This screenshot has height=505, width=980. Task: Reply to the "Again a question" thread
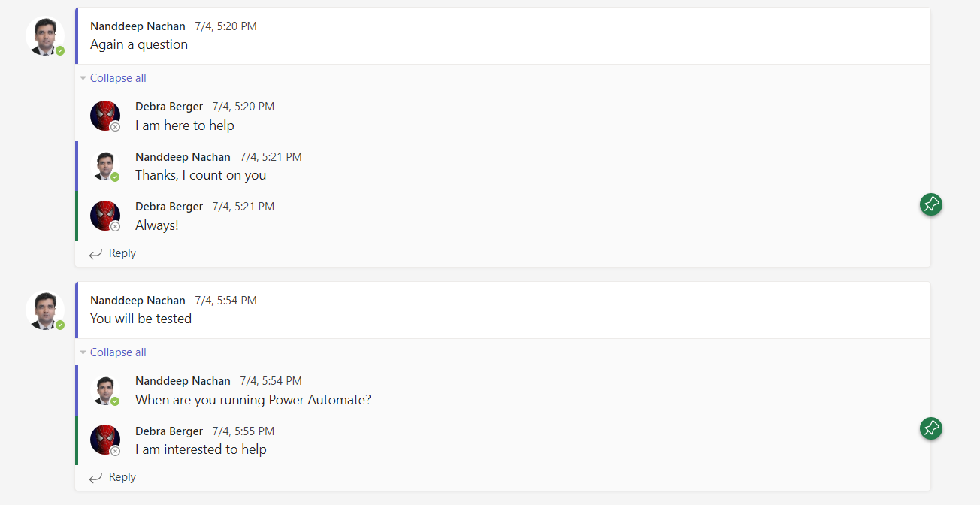click(x=121, y=253)
